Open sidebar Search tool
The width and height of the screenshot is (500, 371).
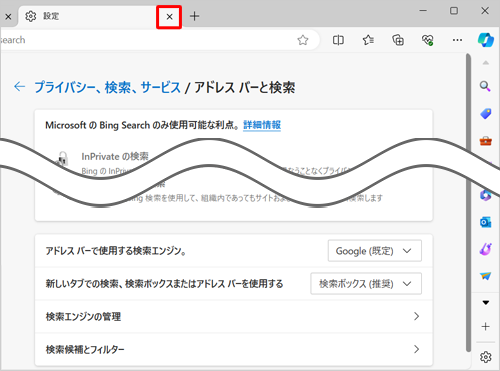click(x=485, y=86)
